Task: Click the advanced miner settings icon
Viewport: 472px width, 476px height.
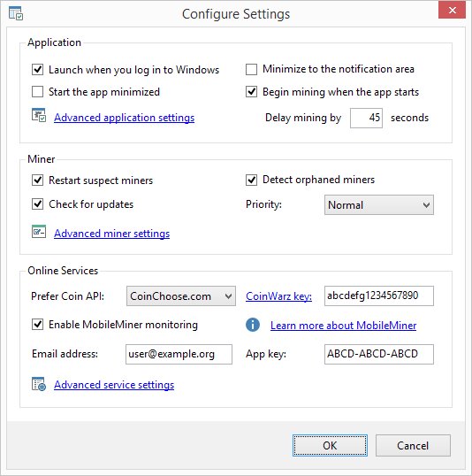Action: [39, 231]
